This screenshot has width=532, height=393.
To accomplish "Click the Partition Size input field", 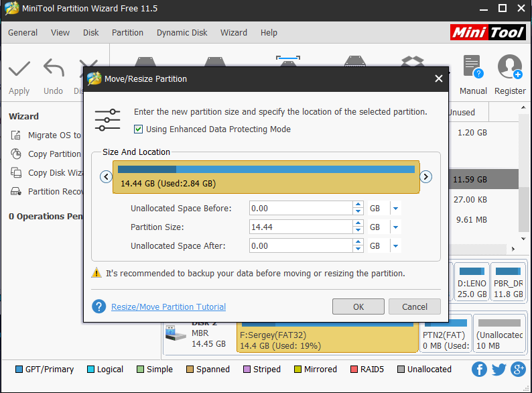I will point(301,227).
